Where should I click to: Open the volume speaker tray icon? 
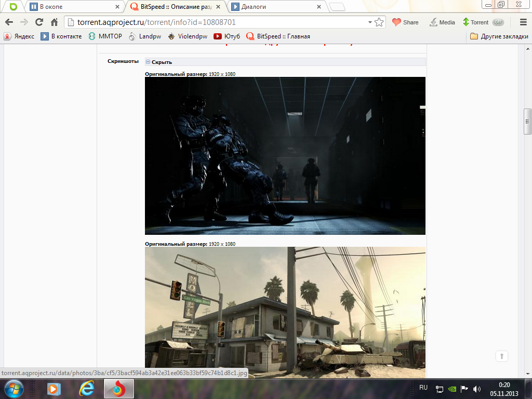[x=477, y=389]
